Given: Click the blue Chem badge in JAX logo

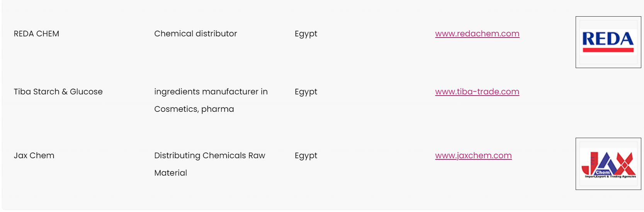Looking at the screenshot, I should pyautogui.click(x=603, y=172).
